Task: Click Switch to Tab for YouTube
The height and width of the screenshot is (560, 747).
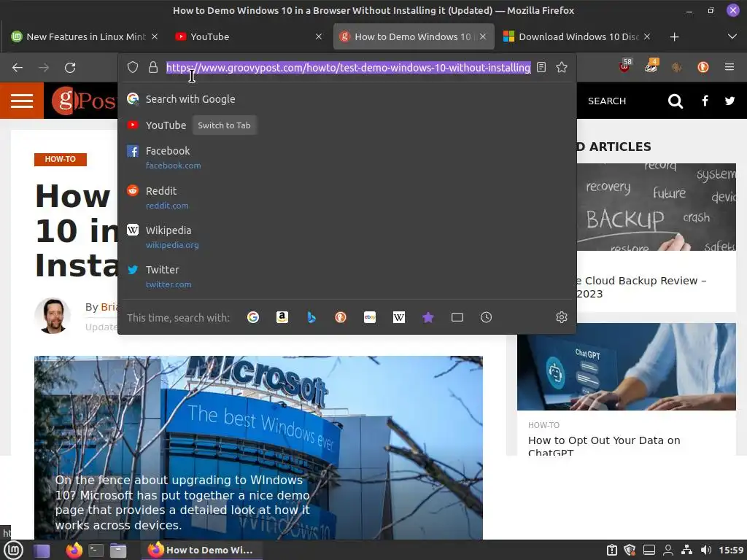Action: click(225, 125)
